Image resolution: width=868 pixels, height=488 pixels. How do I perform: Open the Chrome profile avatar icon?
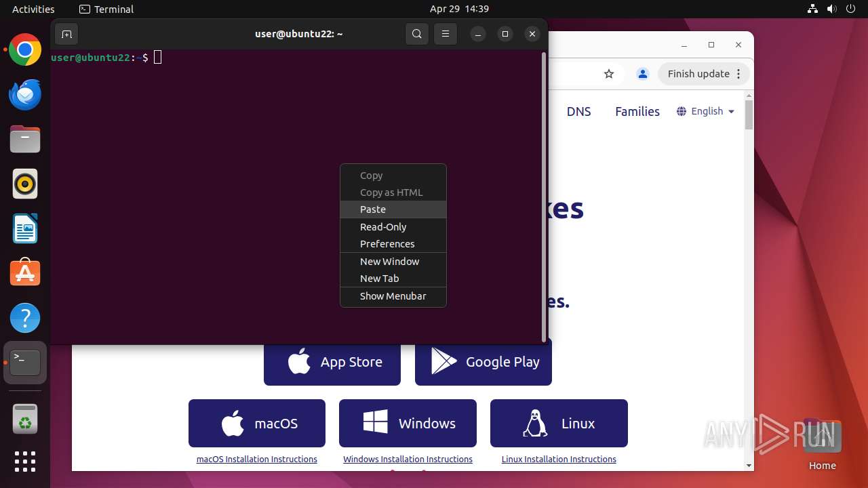(643, 74)
